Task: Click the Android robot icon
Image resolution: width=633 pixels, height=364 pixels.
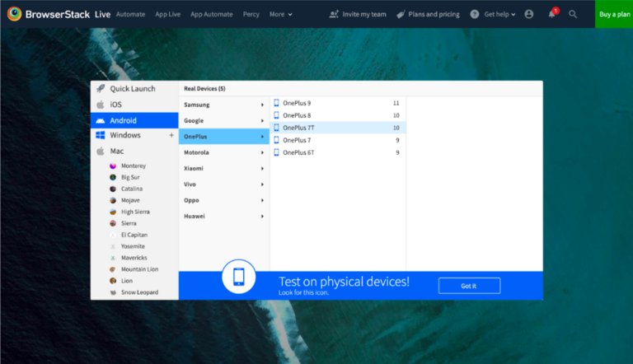Action: (101, 120)
